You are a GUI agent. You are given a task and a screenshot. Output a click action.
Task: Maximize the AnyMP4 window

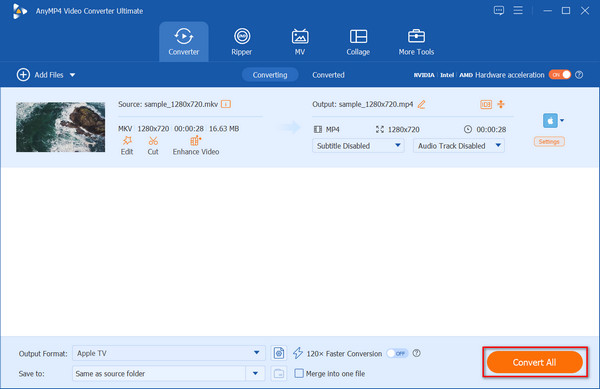pos(566,11)
